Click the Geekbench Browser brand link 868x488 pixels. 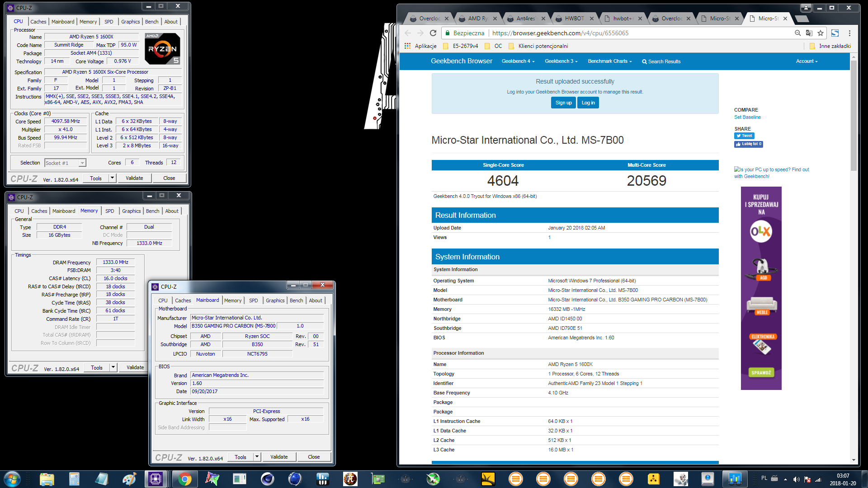click(461, 61)
